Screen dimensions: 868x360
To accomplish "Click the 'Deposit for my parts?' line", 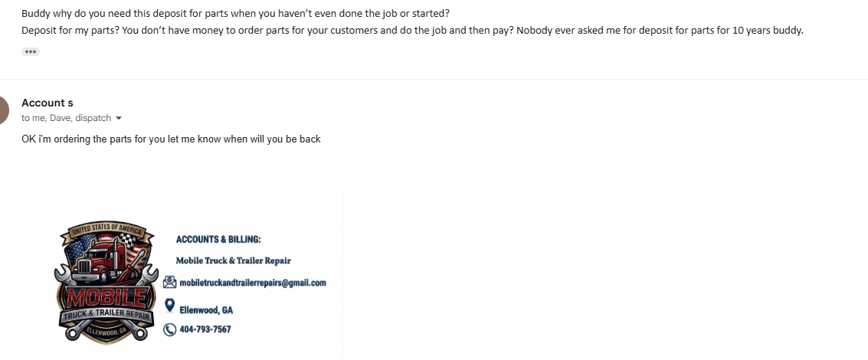I will pos(412,31).
